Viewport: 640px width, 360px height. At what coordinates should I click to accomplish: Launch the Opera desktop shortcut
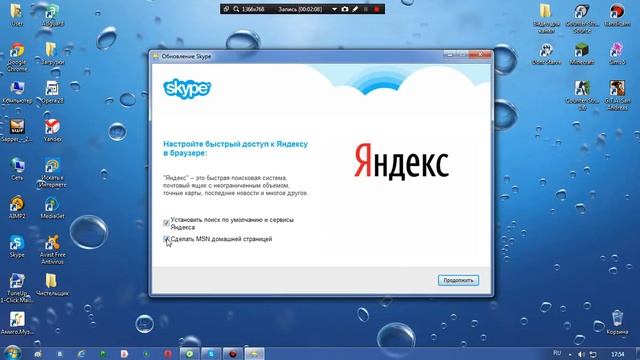52,92
